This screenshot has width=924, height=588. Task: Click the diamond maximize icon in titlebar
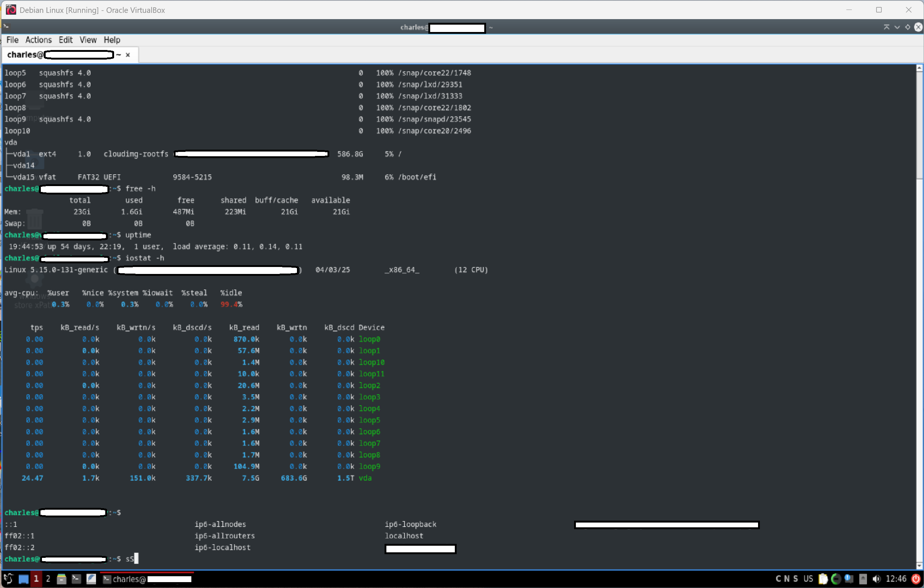click(x=907, y=27)
